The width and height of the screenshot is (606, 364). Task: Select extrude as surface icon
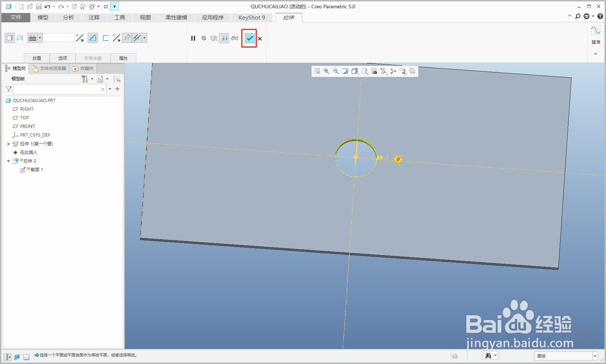(20, 38)
